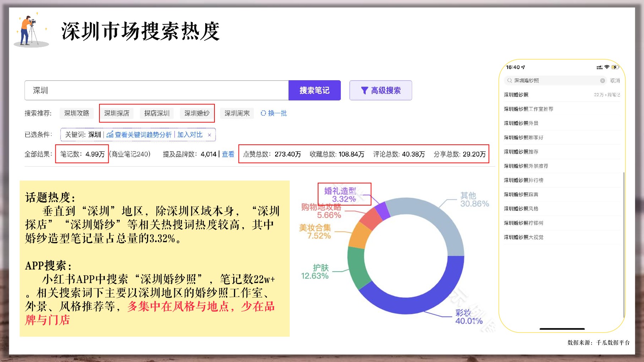Click 查看 next to 提及品牌数
The width and height of the screenshot is (644, 362).
(x=229, y=154)
